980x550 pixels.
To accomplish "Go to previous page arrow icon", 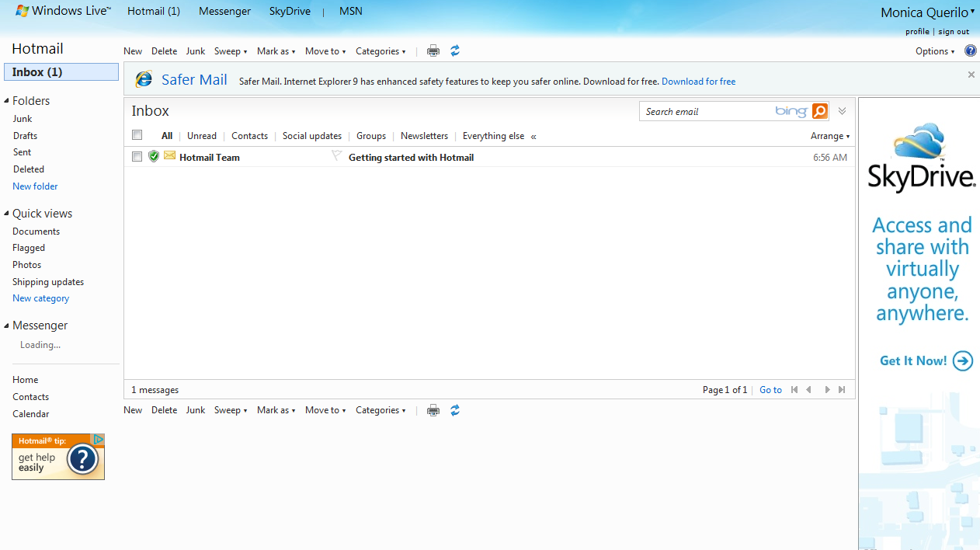I will pos(809,390).
